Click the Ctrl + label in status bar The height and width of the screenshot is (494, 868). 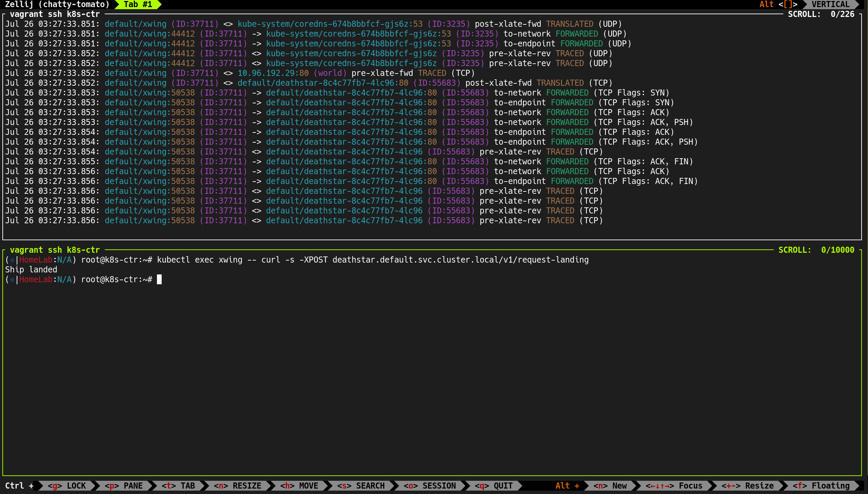pyautogui.click(x=19, y=486)
